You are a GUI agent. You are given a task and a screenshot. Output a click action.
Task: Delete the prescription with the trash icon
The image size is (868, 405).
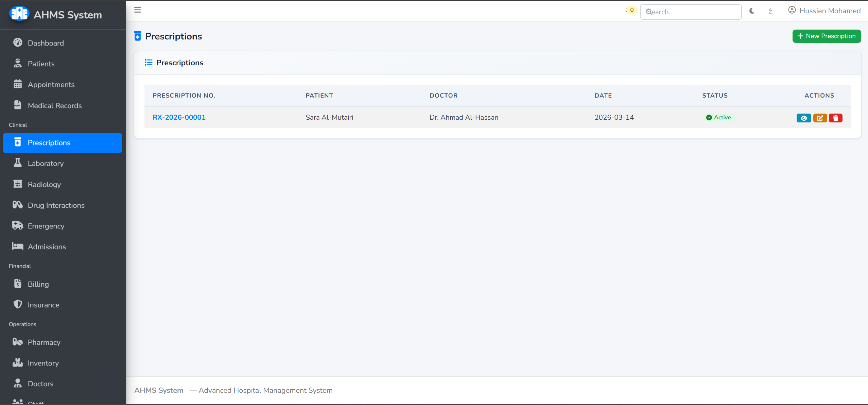836,118
